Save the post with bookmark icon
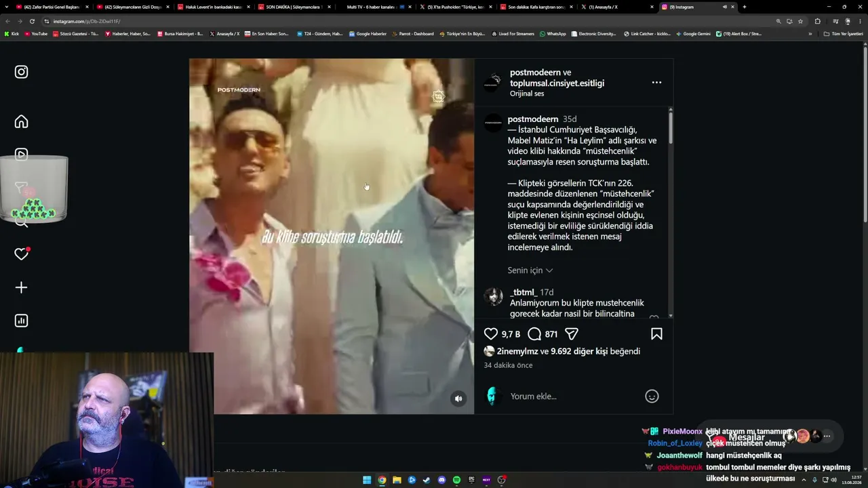 (656, 333)
